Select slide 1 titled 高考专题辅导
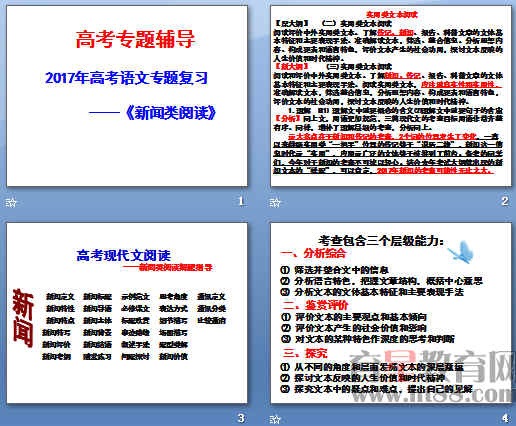Viewport: 516px width, 426px height. (127, 96)
